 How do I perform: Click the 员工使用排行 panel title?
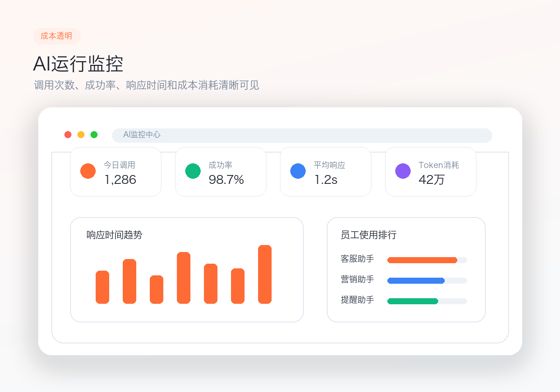[369, 235]
